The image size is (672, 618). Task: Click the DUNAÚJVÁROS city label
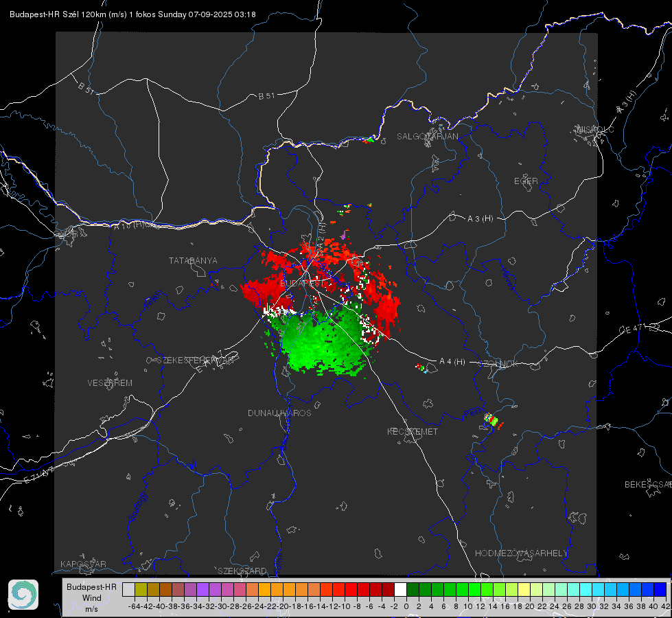click(x=279, y=413)
